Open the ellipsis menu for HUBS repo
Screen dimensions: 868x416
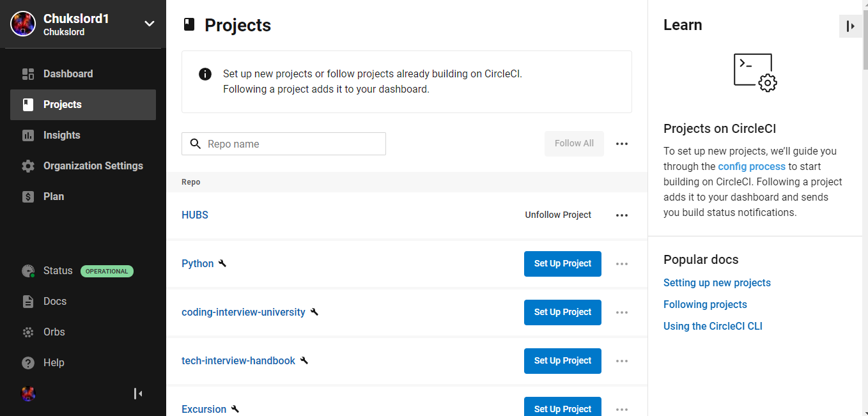click(x=621, y=215)
